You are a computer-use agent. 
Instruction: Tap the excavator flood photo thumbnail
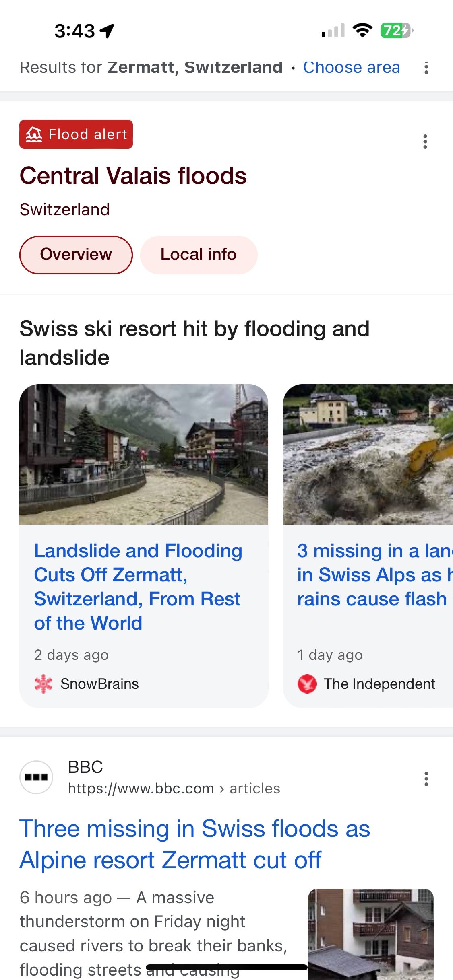(x=368, y=454)
